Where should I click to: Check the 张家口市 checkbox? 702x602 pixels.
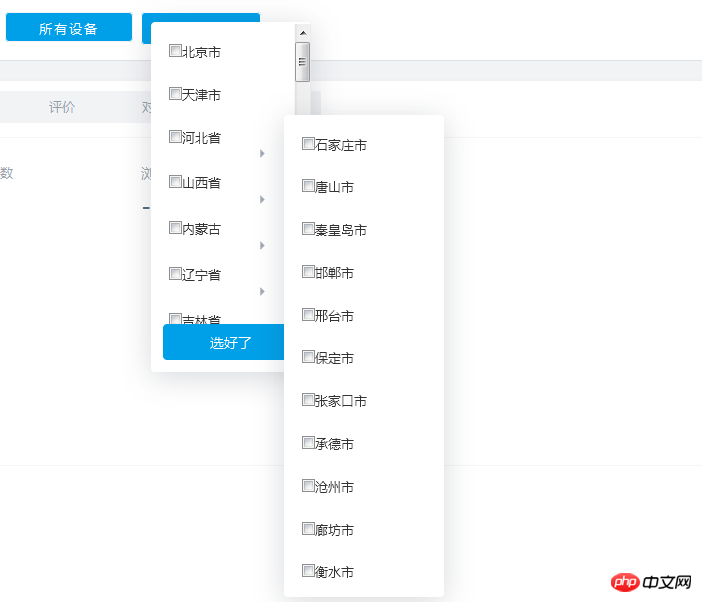click(308, 400)
